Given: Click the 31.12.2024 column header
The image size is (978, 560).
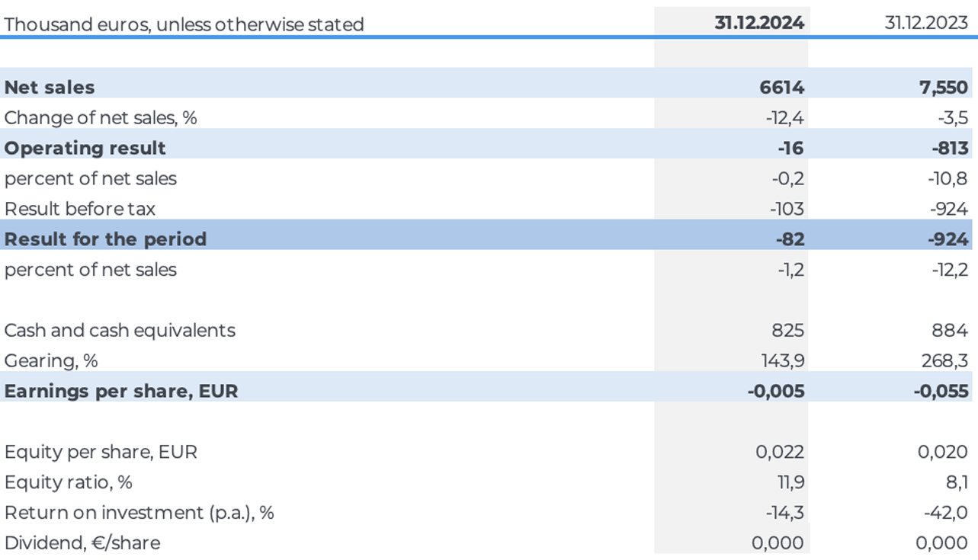Looking at the screenshot, I should [x=759, y=23].
